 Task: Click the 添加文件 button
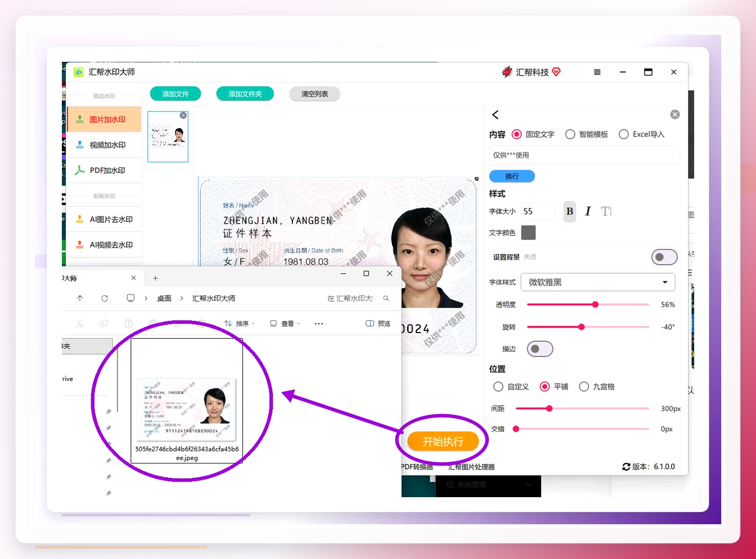[x=176, y=94]
